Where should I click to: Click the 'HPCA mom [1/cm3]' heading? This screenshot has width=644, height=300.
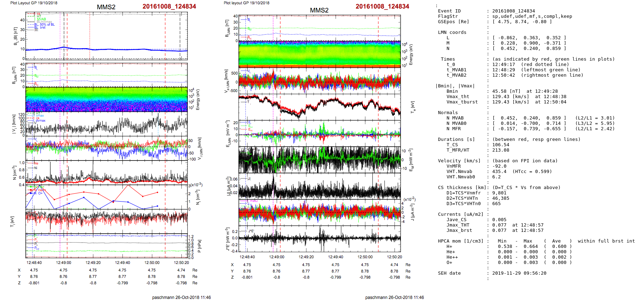click(461, 241)
